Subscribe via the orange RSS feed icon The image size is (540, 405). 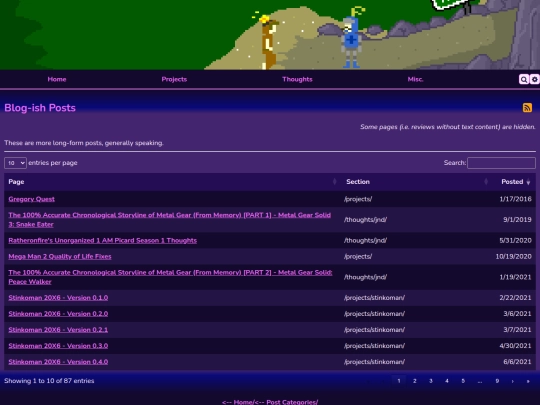527,108
